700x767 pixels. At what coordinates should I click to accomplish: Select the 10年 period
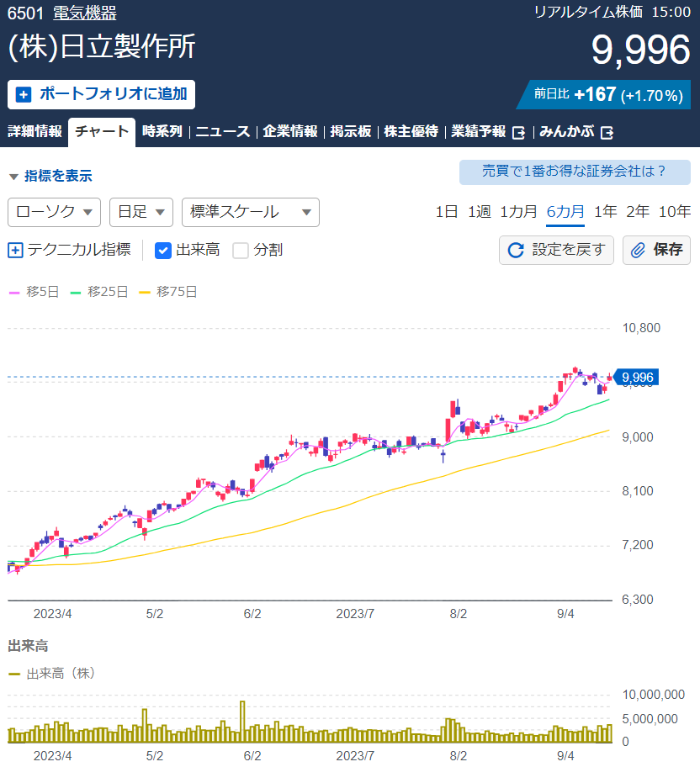[x=675, y=212]
